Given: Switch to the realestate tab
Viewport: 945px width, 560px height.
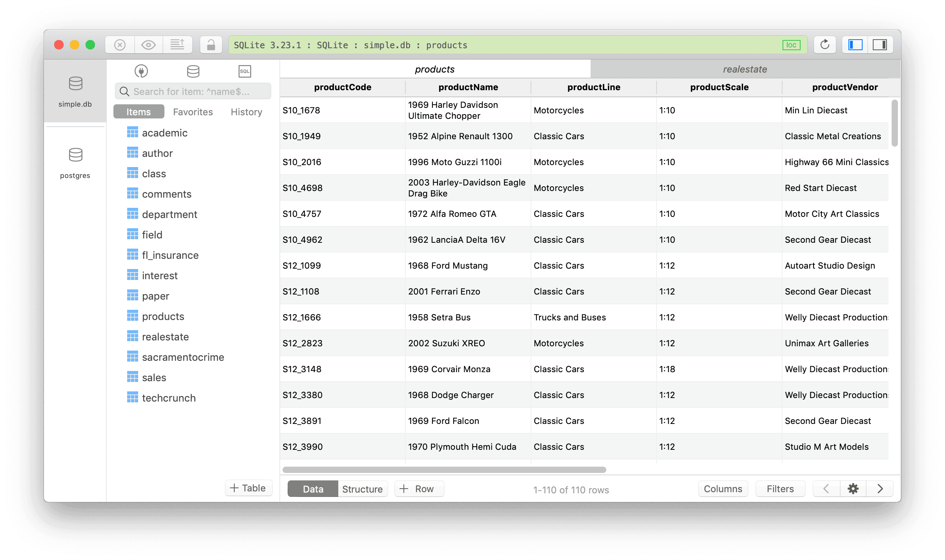Looking at the screenshot, I should coord(745,69).
